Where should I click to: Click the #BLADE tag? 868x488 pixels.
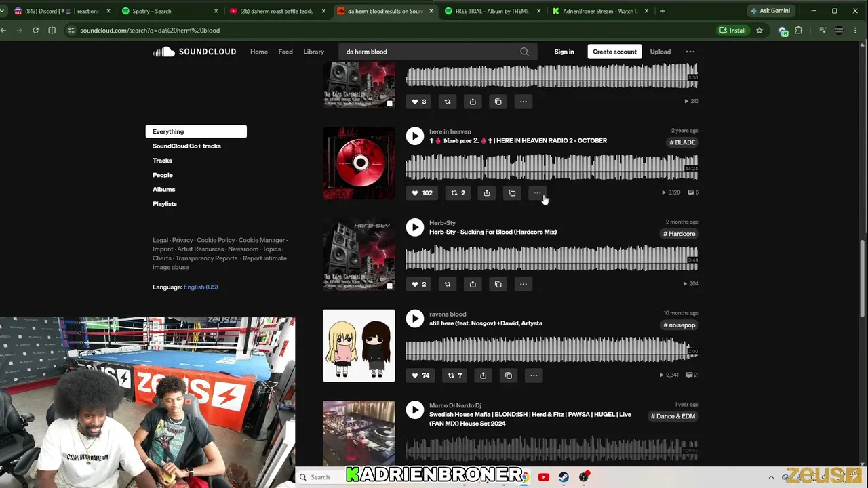click(x=682, y=142)
